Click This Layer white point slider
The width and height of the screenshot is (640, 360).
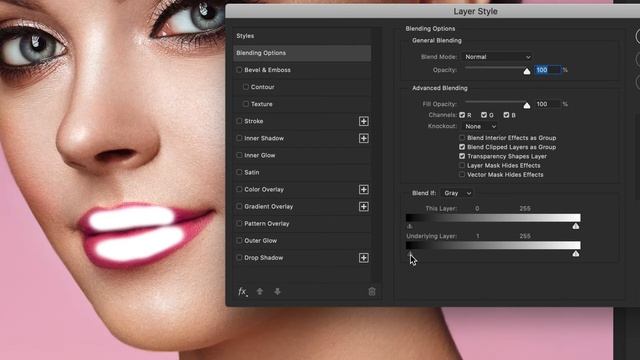tap(576, 226)
